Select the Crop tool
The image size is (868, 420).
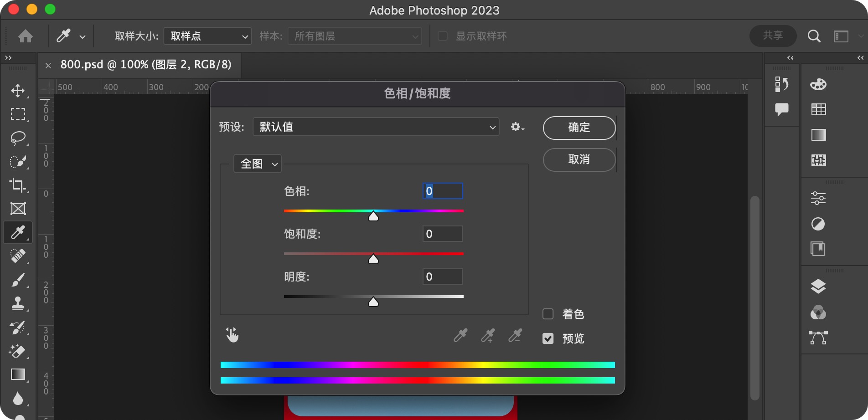[x=18, y=185]
